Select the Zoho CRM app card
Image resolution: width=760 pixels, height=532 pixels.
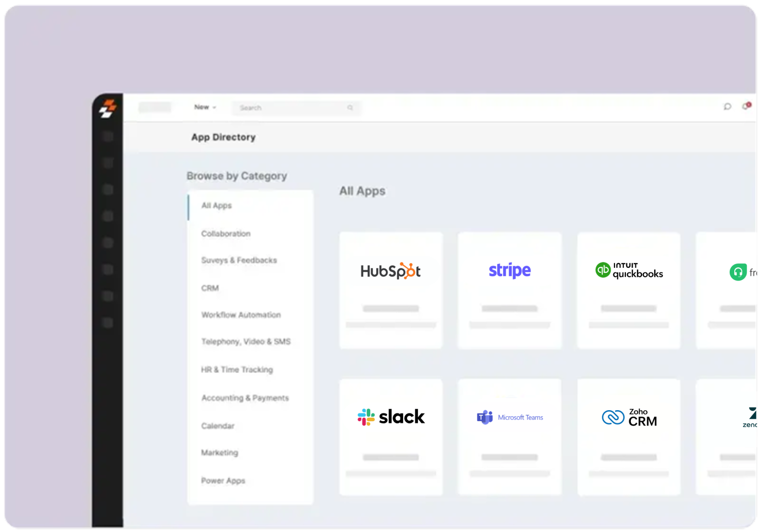click(628, 437)
